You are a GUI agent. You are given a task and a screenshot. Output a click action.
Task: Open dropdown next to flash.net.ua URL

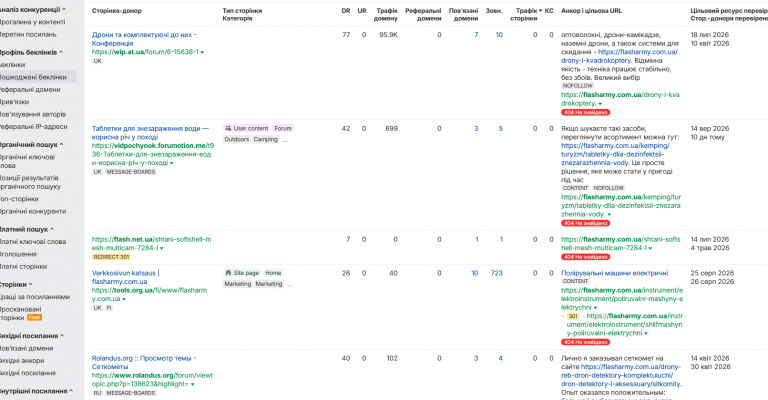click(162, 249)
